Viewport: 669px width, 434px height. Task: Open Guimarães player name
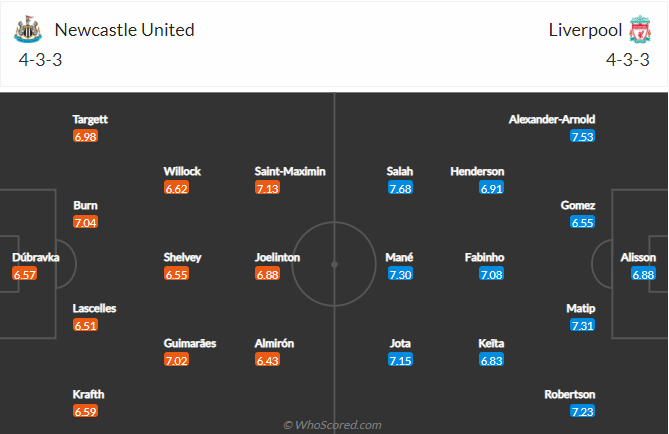coord(190,343)
